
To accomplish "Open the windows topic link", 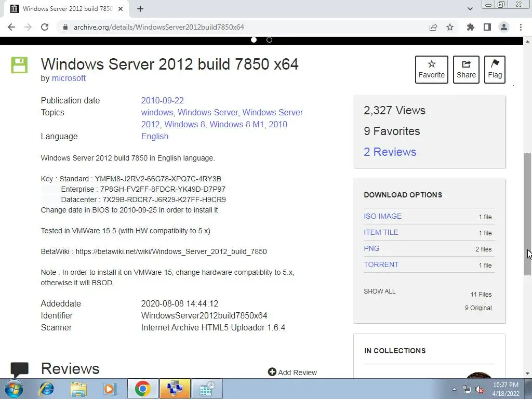I will pyautogui.click(x=157, y=112).
